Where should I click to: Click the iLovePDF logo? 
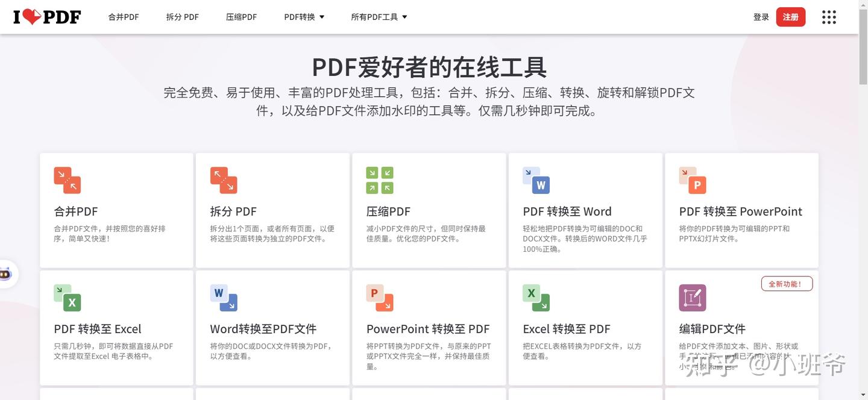click(x=47, y=17)
